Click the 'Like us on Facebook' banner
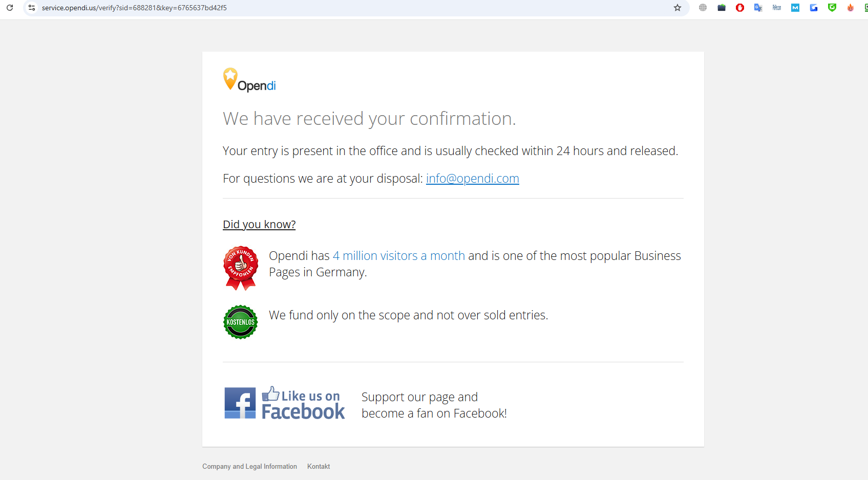 pos(285,403)
